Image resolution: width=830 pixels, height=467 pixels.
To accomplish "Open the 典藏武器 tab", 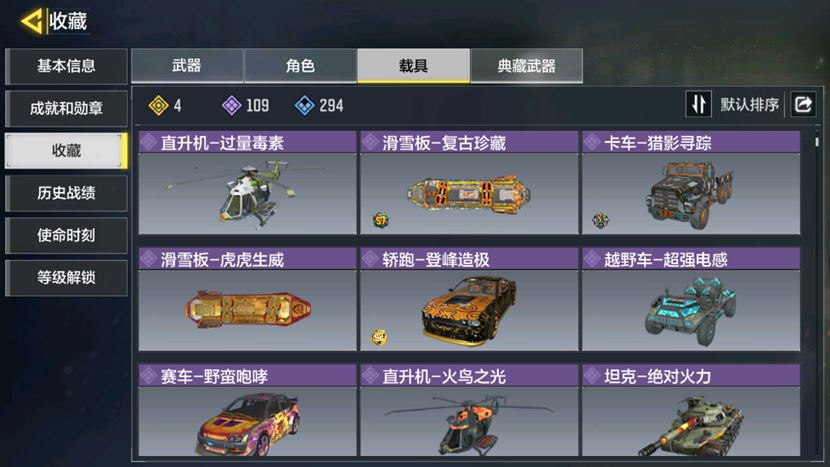I will tap(527, 66).
